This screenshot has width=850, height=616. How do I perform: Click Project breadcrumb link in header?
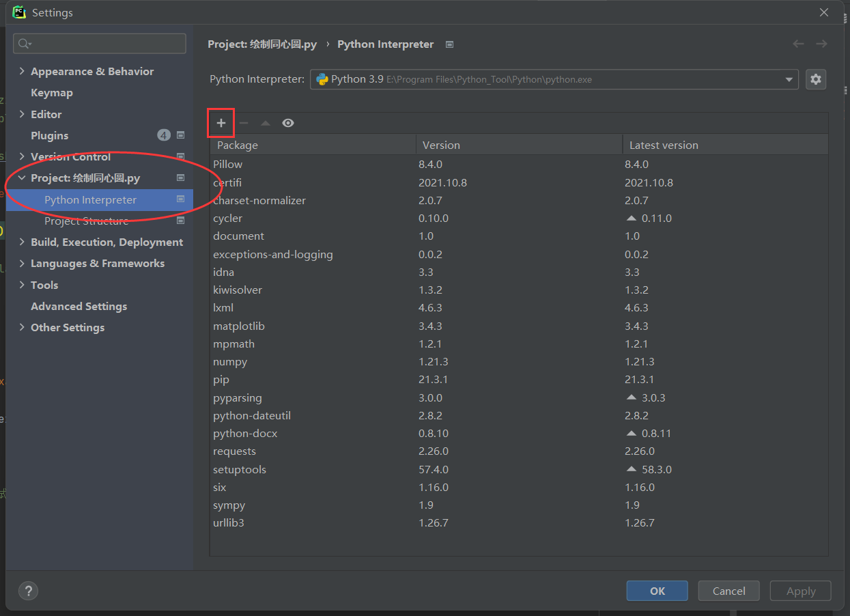click(x=262, y=44)
